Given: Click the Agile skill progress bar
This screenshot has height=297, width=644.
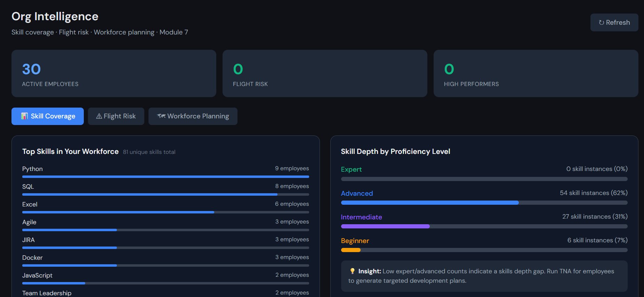Looking at the screenshot, I should point(166,230).
